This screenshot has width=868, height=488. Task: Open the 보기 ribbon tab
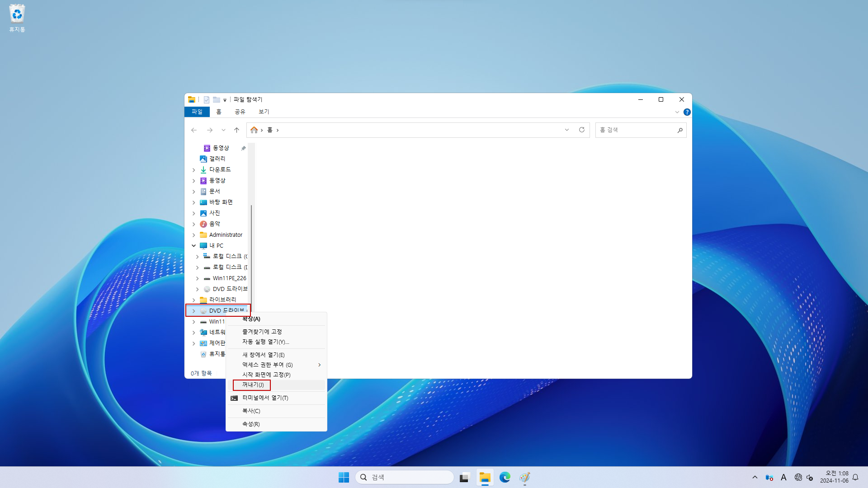[x=264, y=112]
